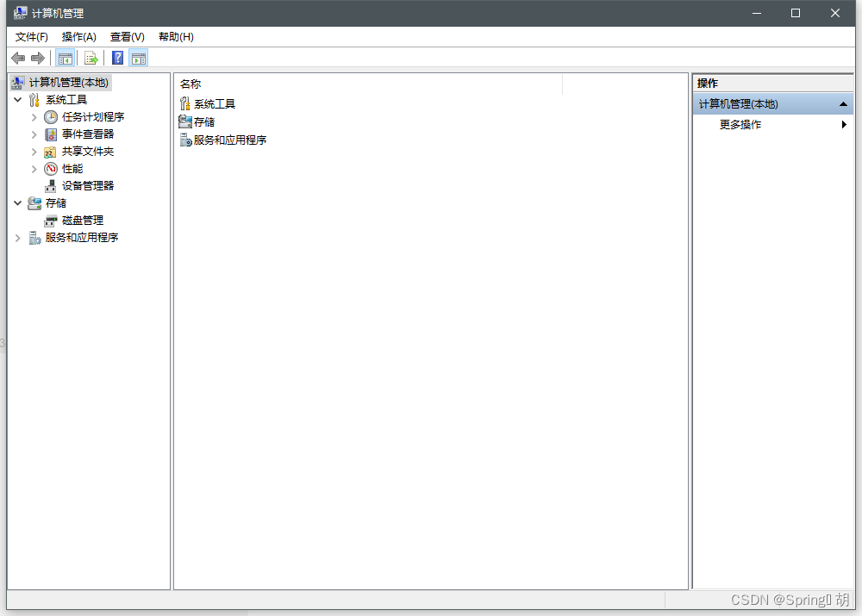Select 服务和应用程序 text in center list
Image resolution: width=862 pixels, height=616 pixels.
pos(230,140)
